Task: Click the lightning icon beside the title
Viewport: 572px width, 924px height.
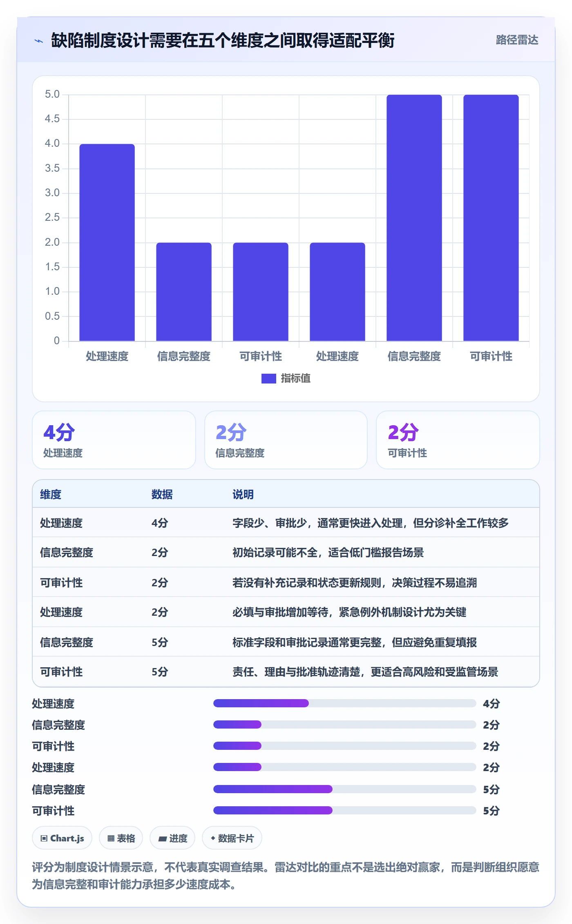Action: pos(39,41)
